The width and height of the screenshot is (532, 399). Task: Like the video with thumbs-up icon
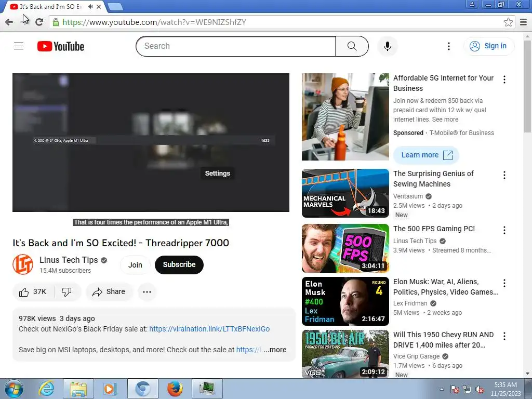tap(33, 292)
